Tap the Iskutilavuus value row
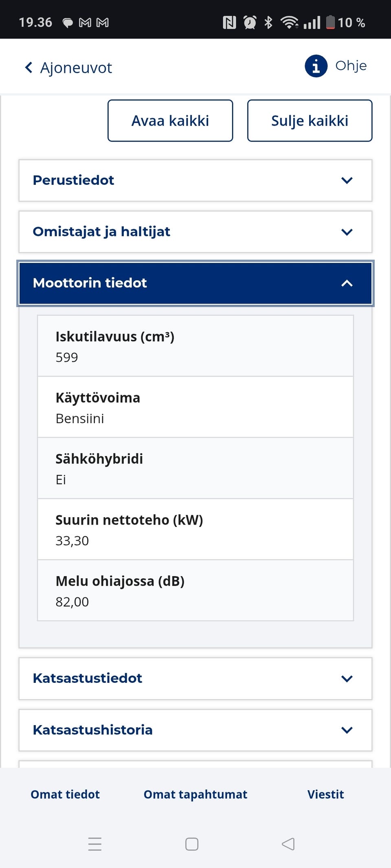Viewport: 391px width, 868px height. [195, 346]
